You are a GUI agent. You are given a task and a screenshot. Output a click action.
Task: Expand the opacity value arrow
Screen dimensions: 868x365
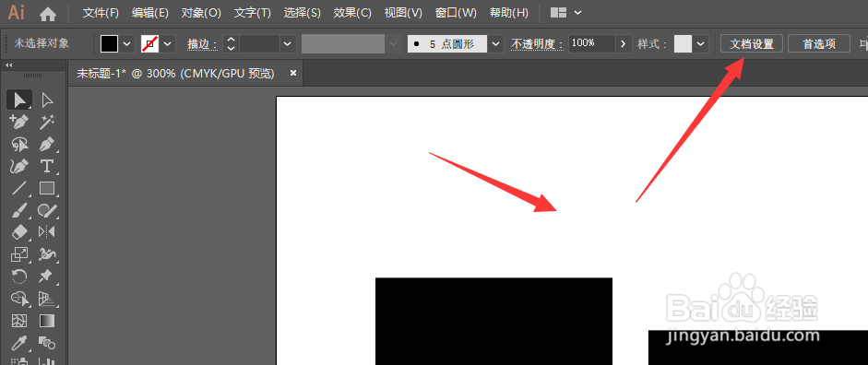624,43
